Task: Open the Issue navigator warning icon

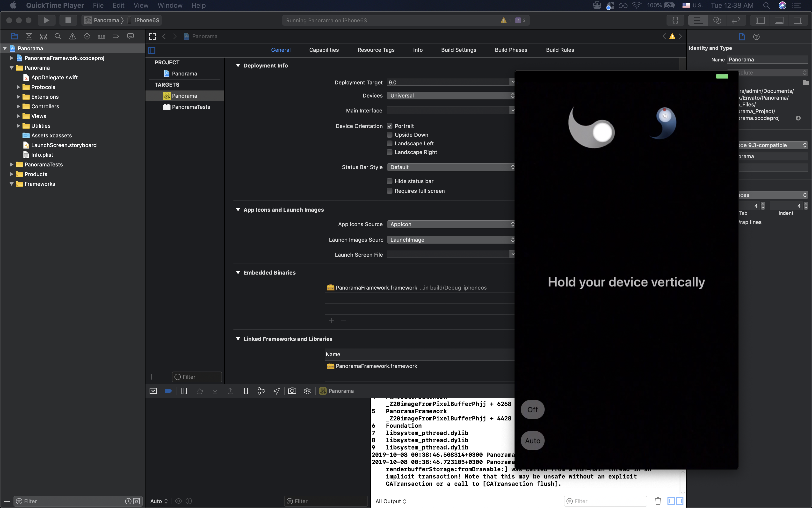Action: [72, 36]
